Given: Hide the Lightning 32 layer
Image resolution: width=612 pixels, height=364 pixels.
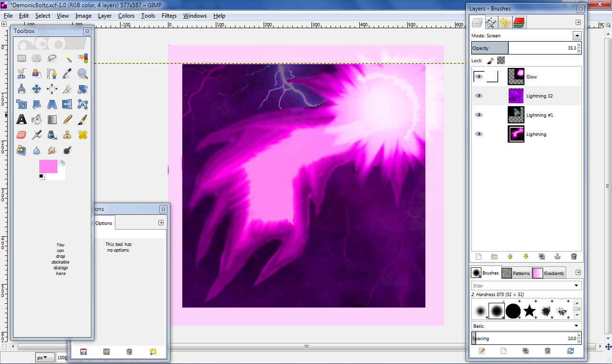Looking at the screenshot, I should (x=479, y=96).
